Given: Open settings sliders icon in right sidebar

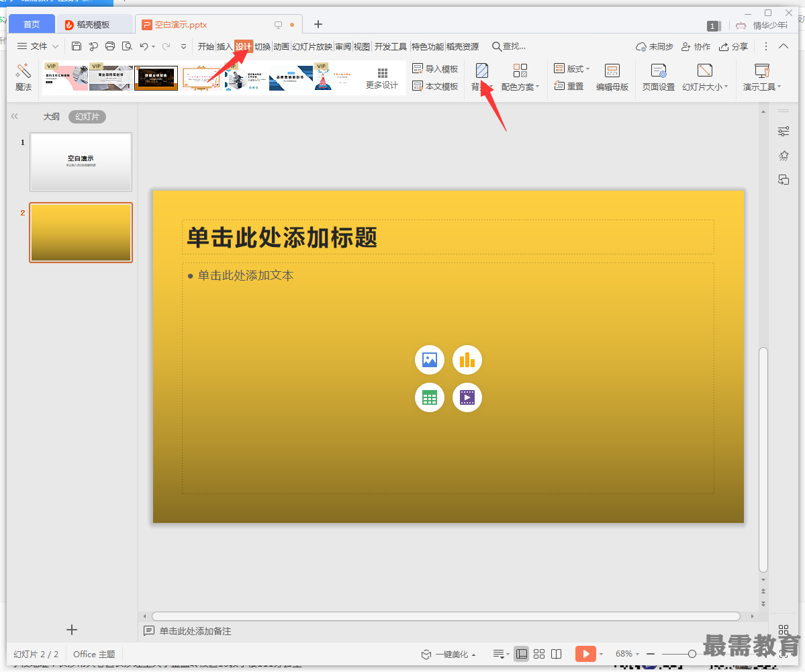Looking at the screenshot, I should click(x=784, y=132).
